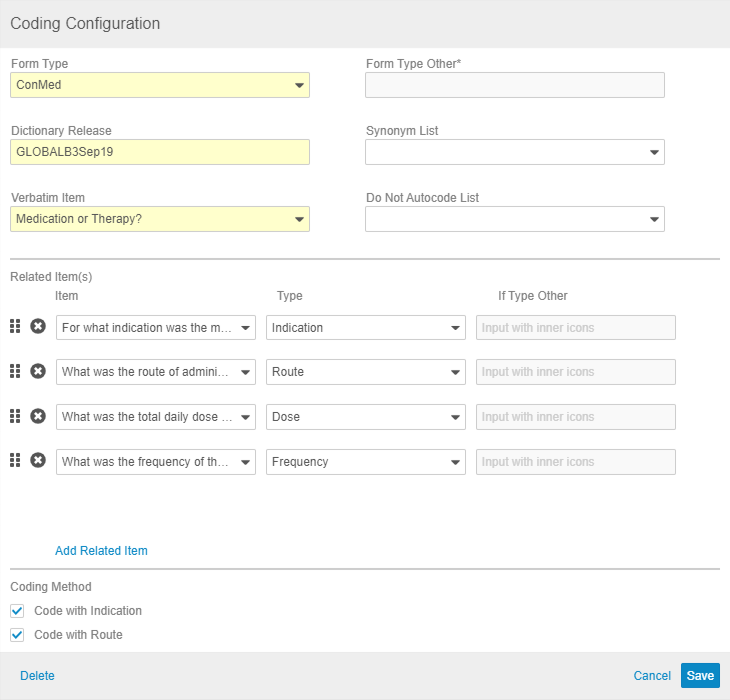730x700 pixels.
Task: Remove the Frequency related item row
Action: (38, 461)
